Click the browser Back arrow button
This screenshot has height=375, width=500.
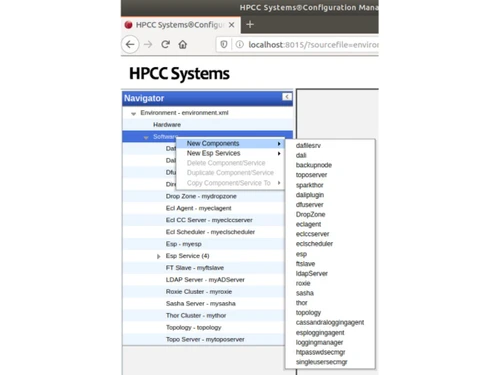coord(130,44)
